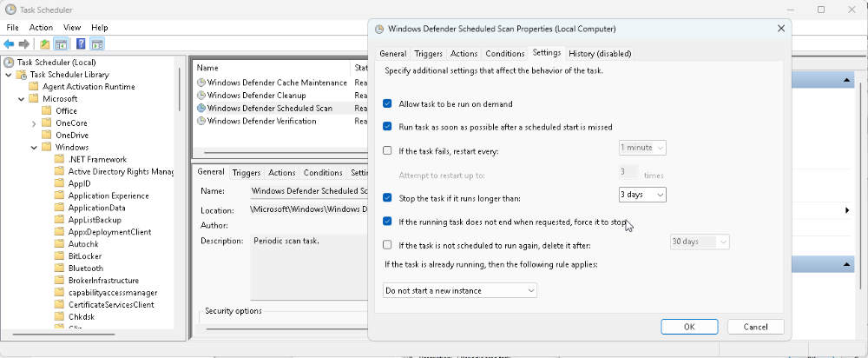Select Triggers tab in the lower task detail pane
This screenshot has width=868, height=358.
(x=247, y=173)
